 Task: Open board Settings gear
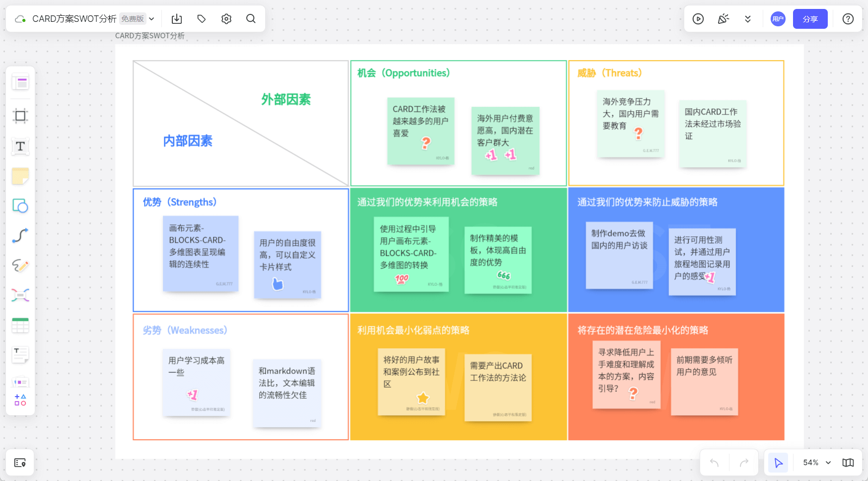[226, 19]
